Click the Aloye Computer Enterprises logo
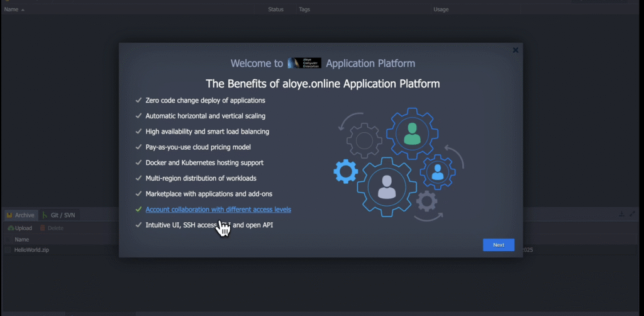The height and width of the screenshot is (316, 644). (304, 63)
